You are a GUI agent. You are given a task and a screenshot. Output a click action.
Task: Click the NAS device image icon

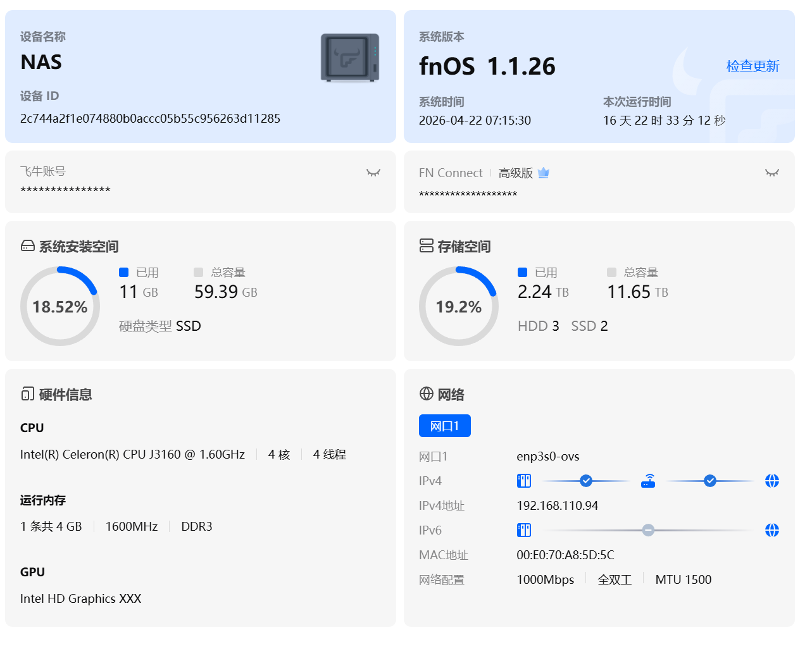coord(350,58)
